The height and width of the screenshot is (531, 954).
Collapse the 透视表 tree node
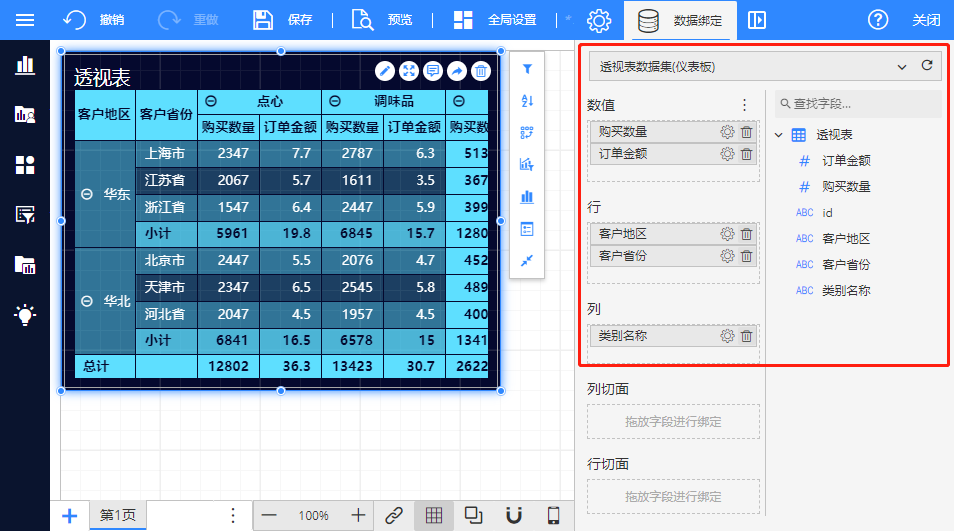(779, 135)
